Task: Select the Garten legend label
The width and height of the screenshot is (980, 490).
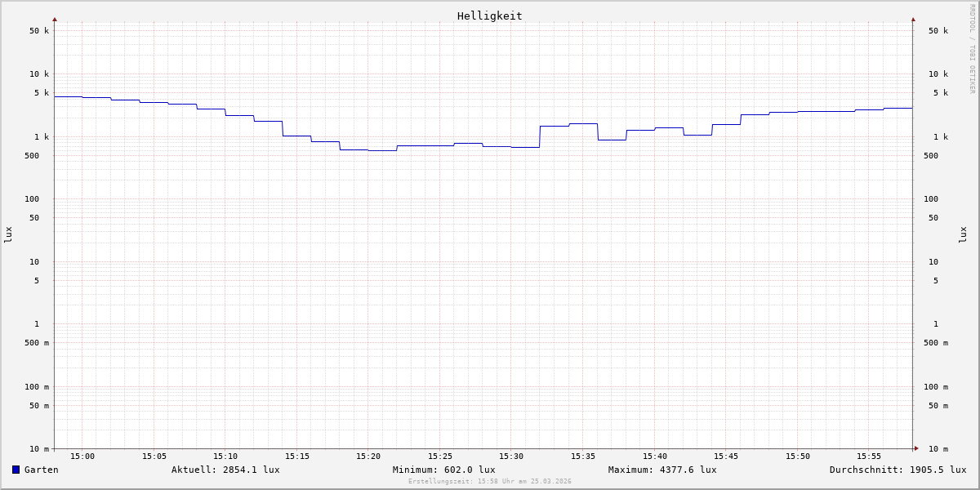Action: coord(41,470)
